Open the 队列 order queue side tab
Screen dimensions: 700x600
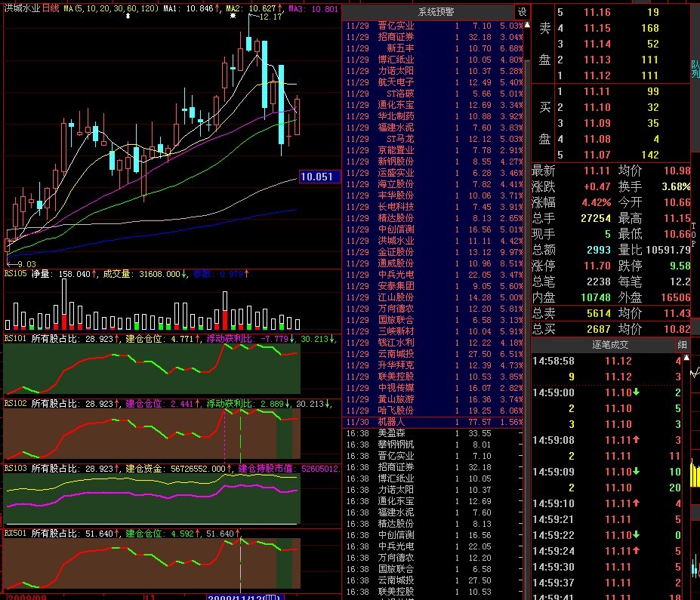pos(695,69)
